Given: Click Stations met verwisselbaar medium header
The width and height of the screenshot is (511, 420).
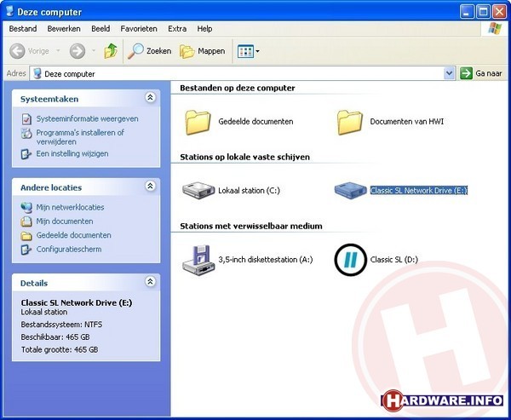Looking at the screenshot, I should [x=251, y=226].
